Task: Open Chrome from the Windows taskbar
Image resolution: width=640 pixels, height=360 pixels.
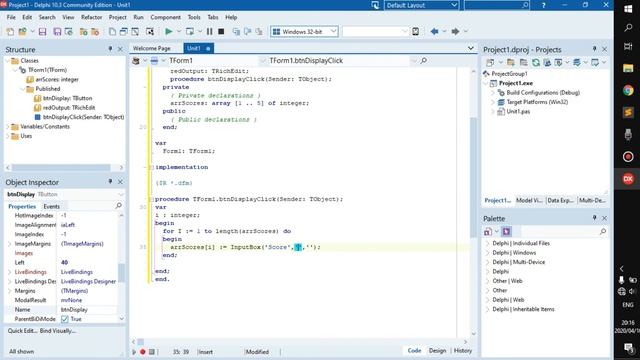Action: coord(628,90)
